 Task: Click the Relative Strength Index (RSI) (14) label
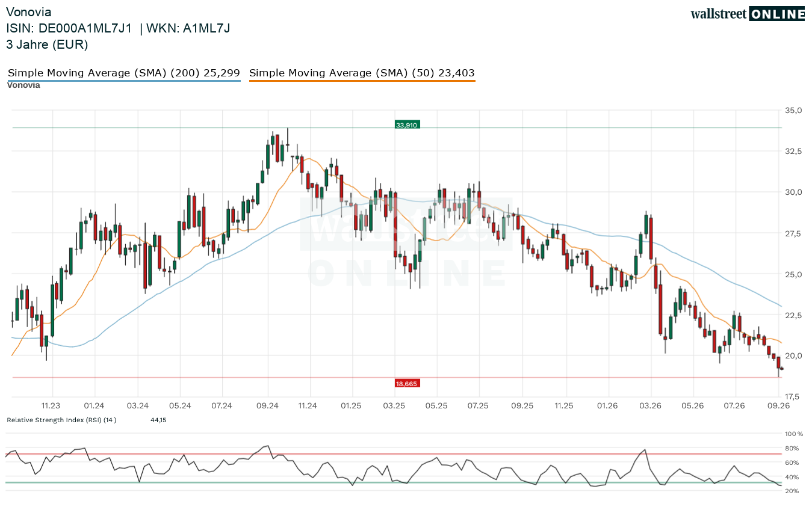pos(61,420)
